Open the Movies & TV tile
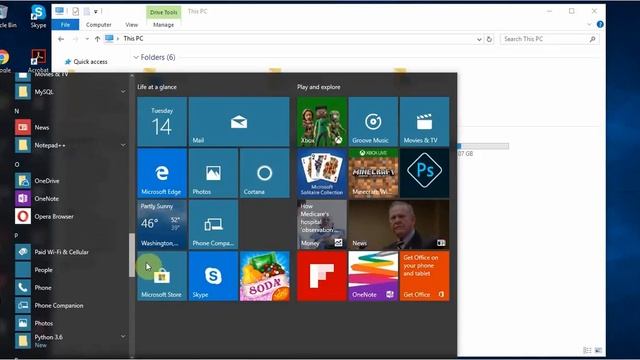 click(x=424, y=122)
